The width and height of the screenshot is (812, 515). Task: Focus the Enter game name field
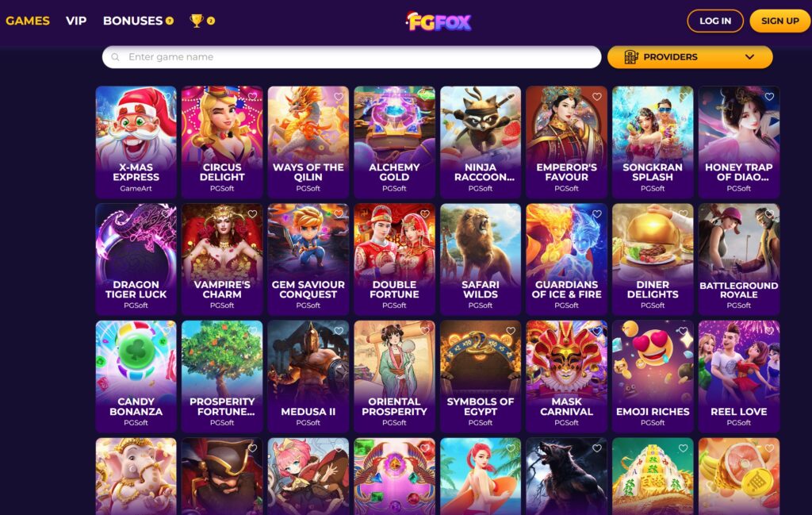[351, 57]
